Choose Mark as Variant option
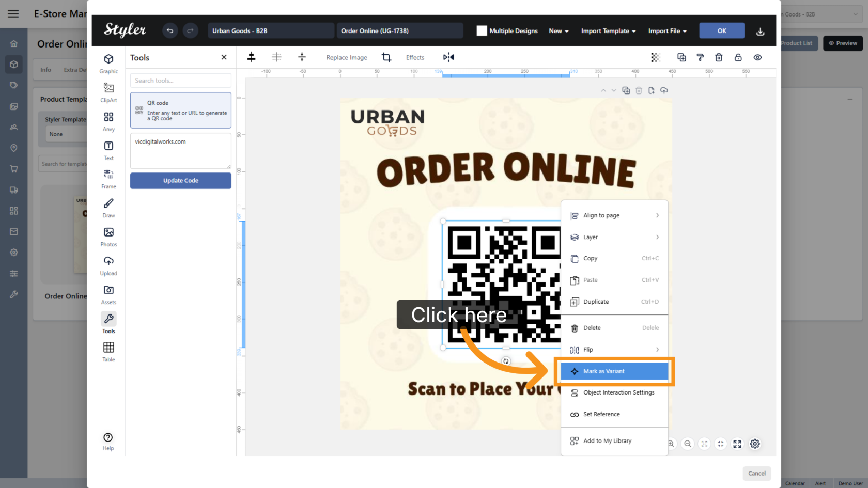The image size is (868, 488). coord(614,371)
